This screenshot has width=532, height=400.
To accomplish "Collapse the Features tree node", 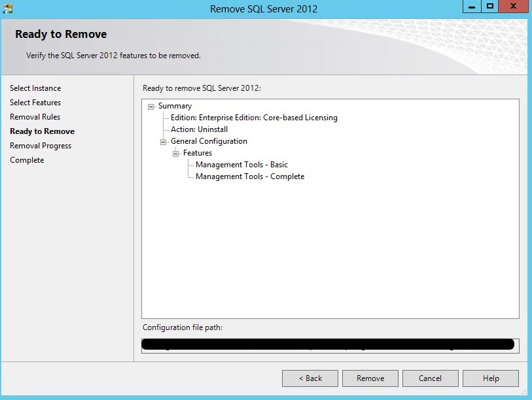I will [x=176, y=153].
